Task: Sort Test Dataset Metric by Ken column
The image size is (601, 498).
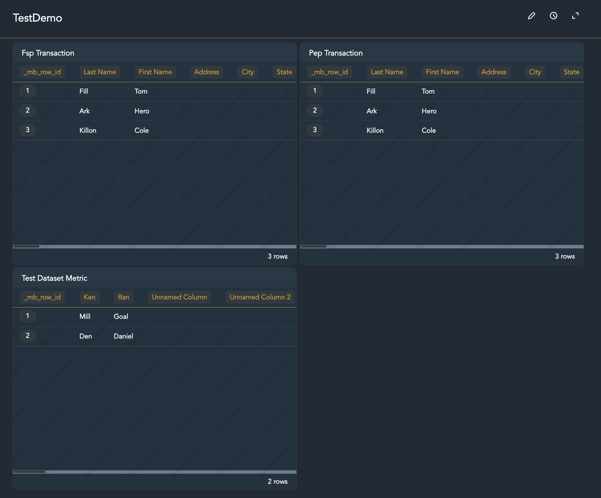Action: (89, 297)
